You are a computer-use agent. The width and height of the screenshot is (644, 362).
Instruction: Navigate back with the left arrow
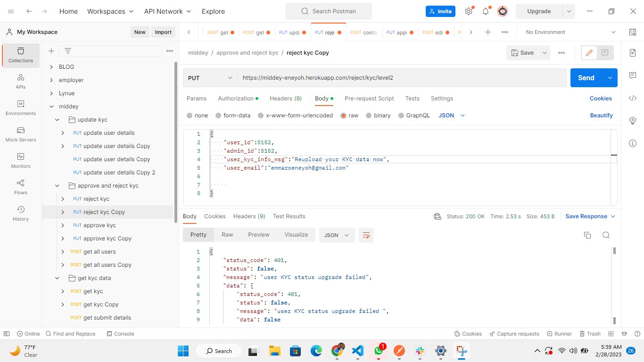pos(29,11)
